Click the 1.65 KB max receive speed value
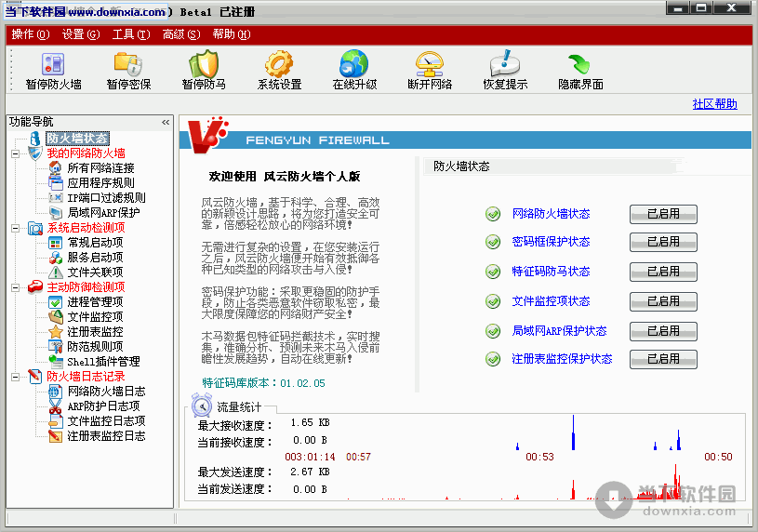The width and height of the screenshot is (758, 532). tap(310, 422)
